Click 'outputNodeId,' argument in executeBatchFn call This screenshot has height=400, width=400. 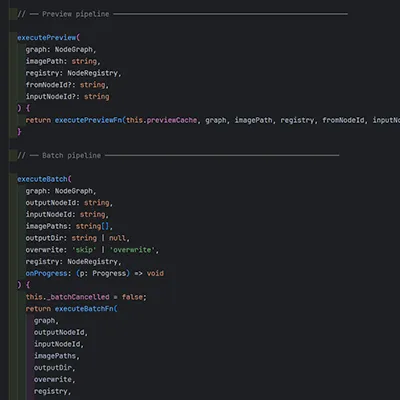tap(61, 332)
